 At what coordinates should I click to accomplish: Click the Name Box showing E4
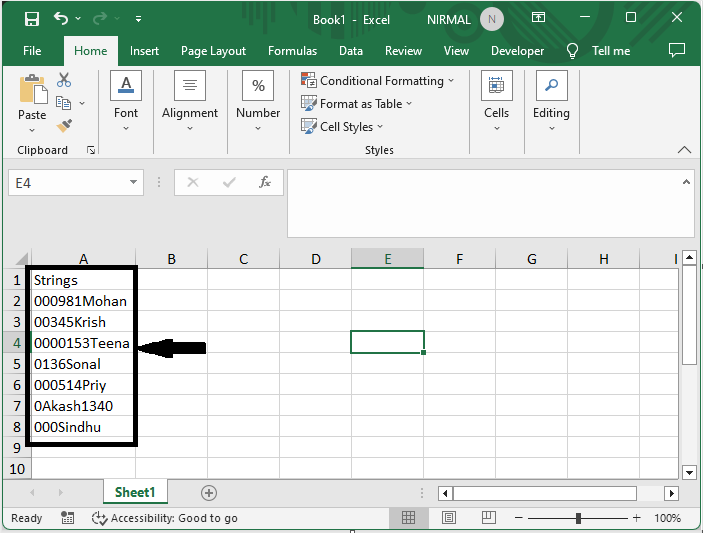[67, 182]
